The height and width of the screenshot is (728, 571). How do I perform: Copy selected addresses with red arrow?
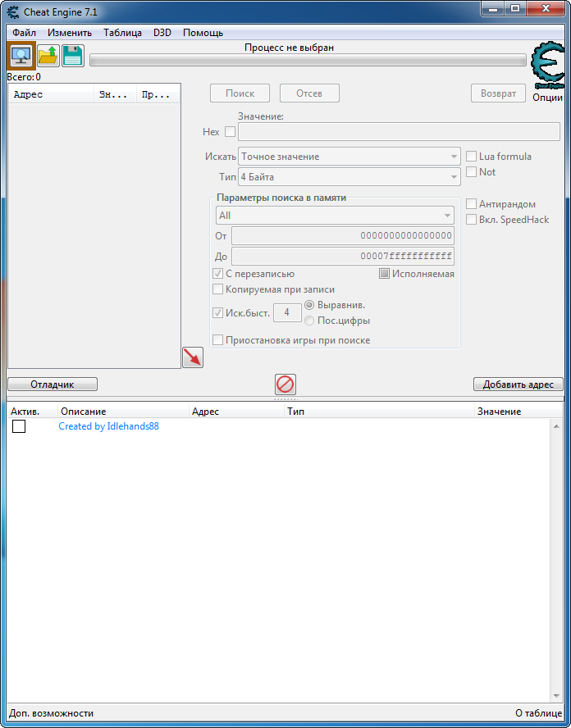pos(193,357)
